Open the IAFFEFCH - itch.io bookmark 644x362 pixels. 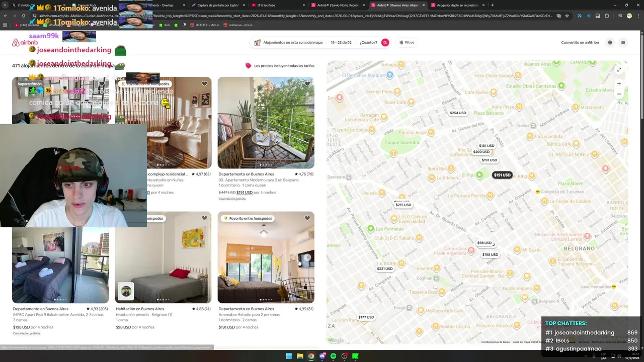pos(205,25)
